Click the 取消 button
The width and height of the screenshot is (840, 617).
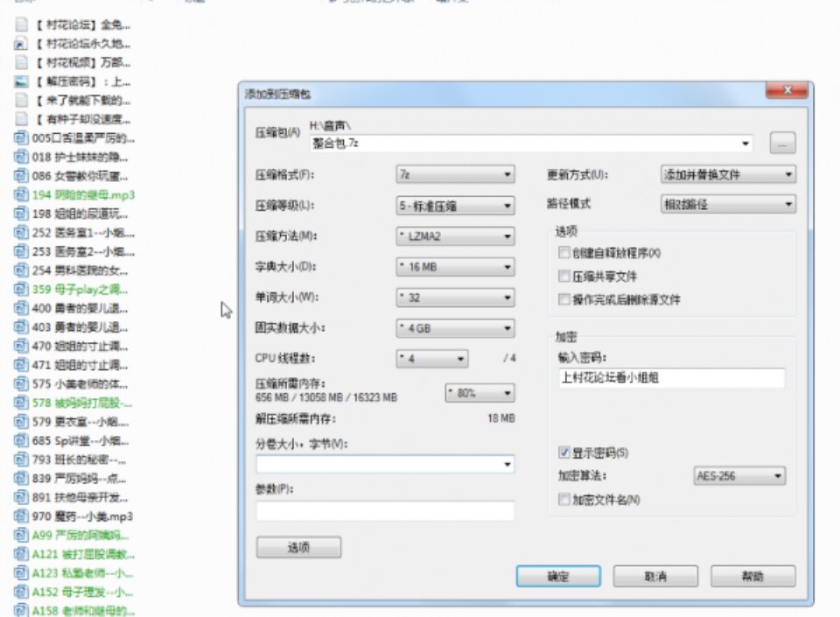[655, 576]
